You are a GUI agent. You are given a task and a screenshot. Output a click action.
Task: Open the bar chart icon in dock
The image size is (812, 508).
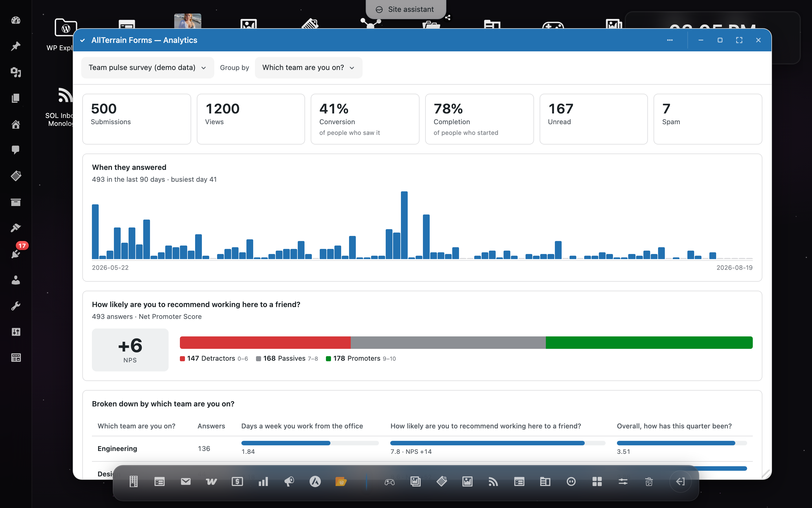(263, 481)
